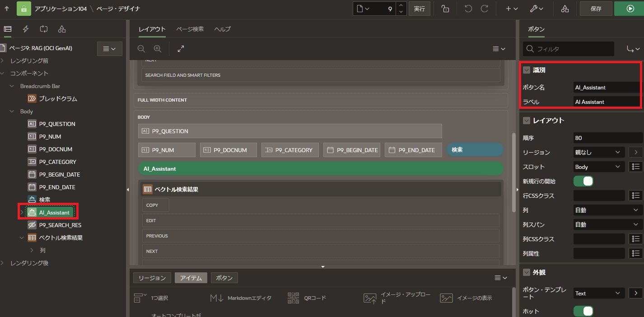
Task: Collapse the 識別 property group
Action: [527, 70]
